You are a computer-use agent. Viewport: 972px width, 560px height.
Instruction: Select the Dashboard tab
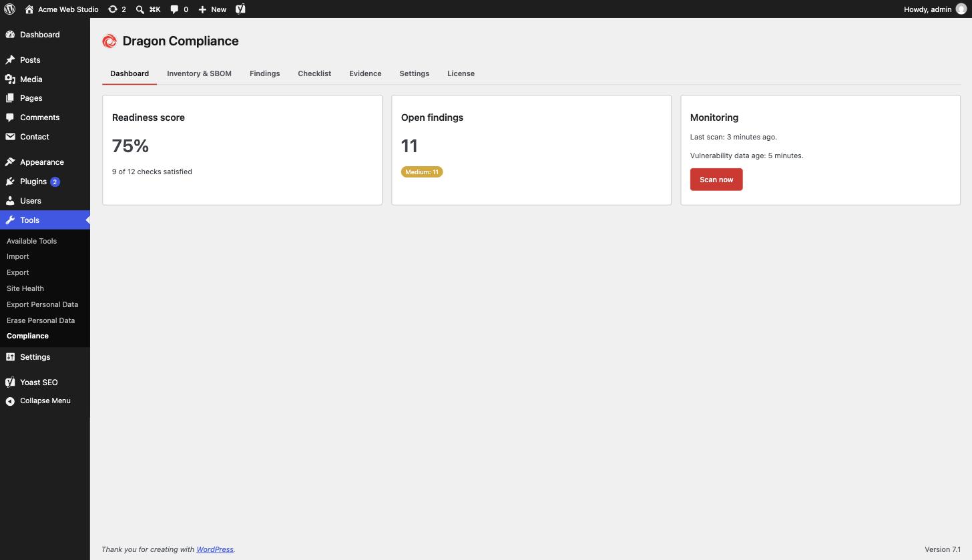[130, 73]
